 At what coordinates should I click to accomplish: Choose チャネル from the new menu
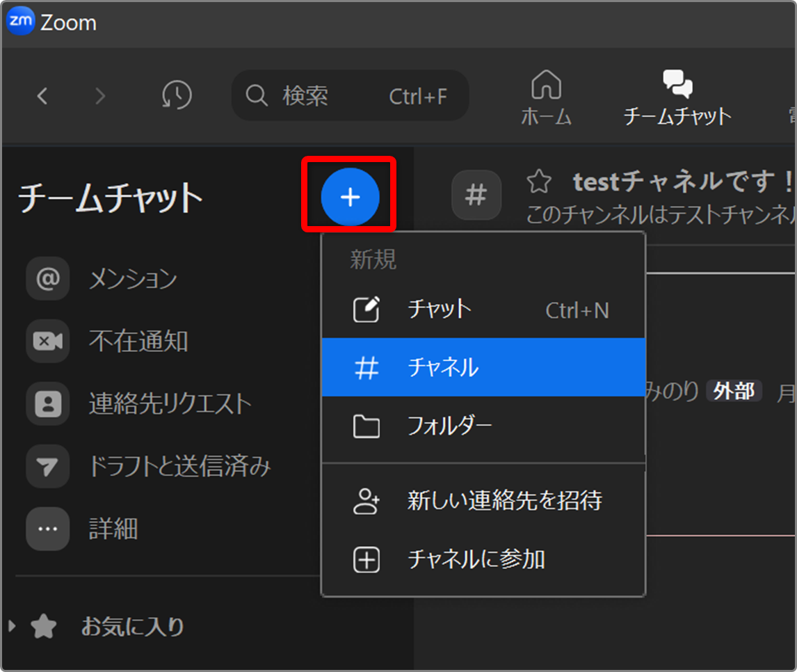pos(483,367)
